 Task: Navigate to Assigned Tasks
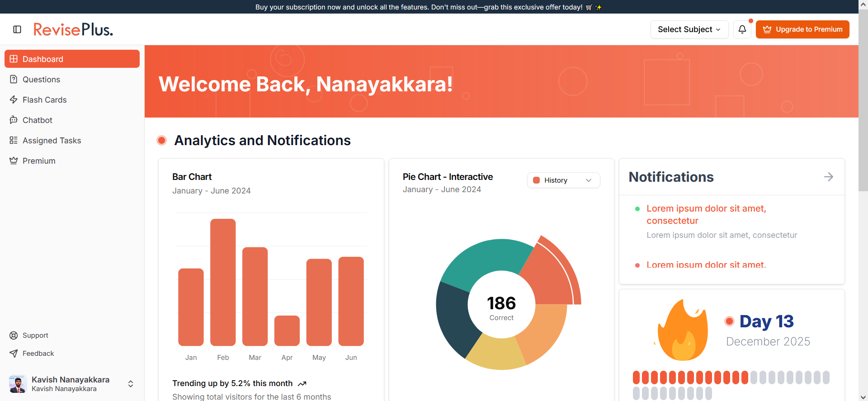tap(52, 141)
